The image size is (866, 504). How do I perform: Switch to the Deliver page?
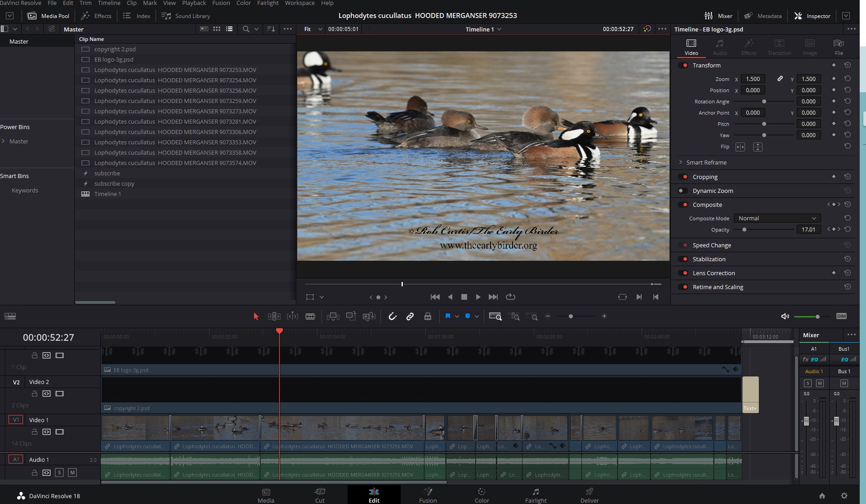(x=589, y=495)
